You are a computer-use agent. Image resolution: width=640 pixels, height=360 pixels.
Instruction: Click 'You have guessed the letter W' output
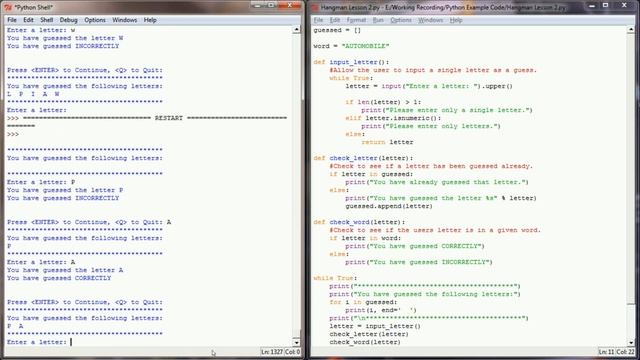(x=65, y=38)
